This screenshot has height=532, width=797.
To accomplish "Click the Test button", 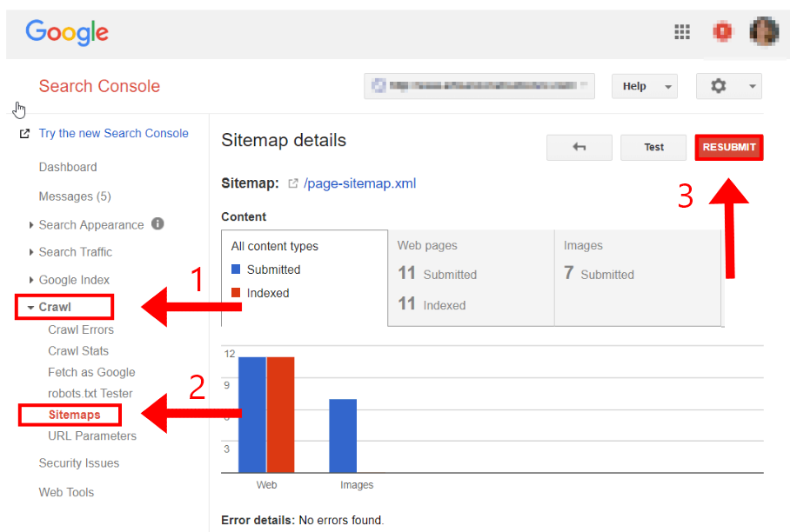I will click(x=653, y=147).
